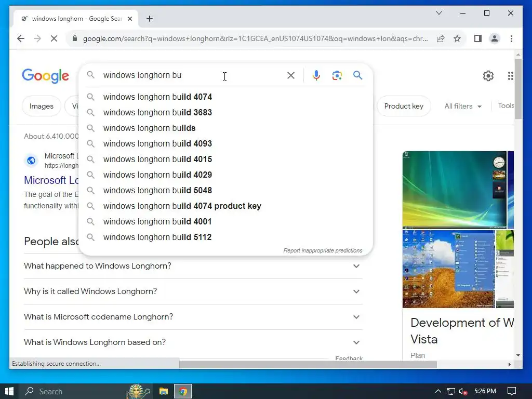The image size is (532, 399).
Task: Open the All filters dropdown
Action: tap(463, 106)
